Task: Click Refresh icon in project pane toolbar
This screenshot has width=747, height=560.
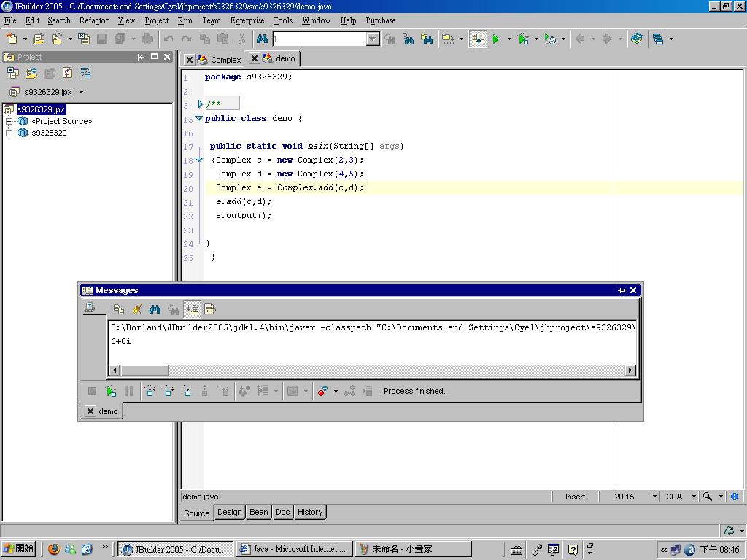Action: pyautogui.click(x=68, y=73)
